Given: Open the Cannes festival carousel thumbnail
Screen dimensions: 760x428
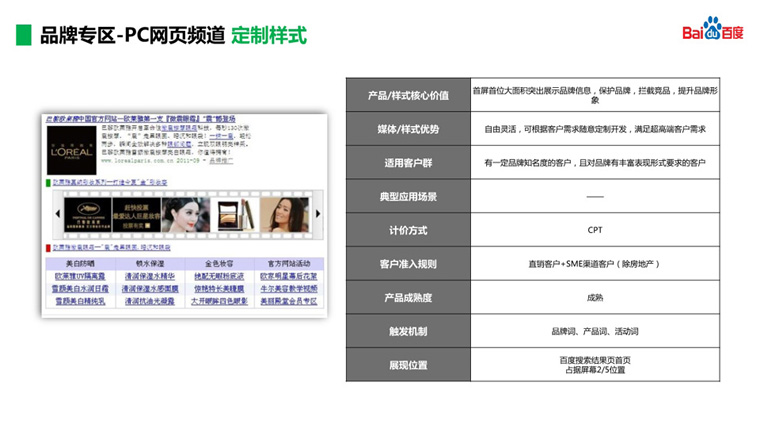Looking at the screenshot, I should click(87, 214).
